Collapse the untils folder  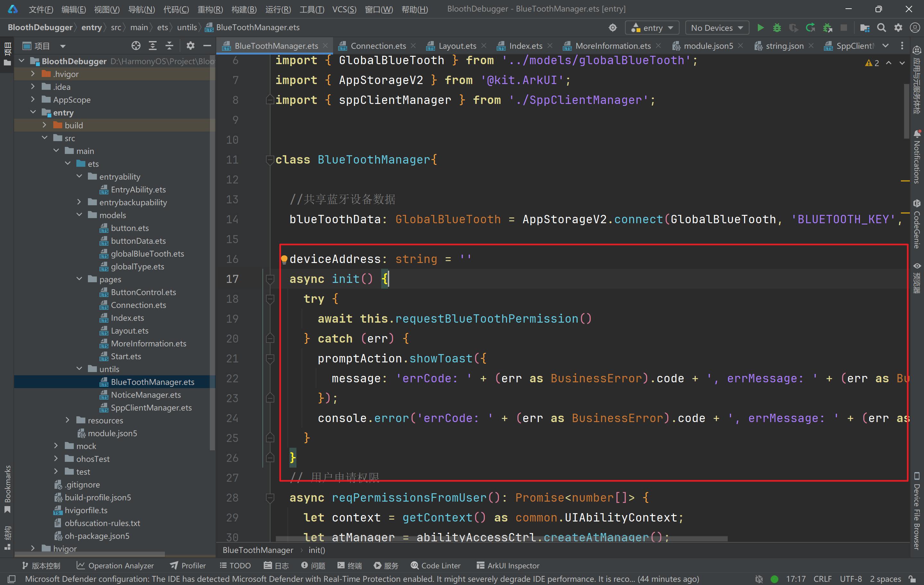pyautogui.click(x=79, y=369)
